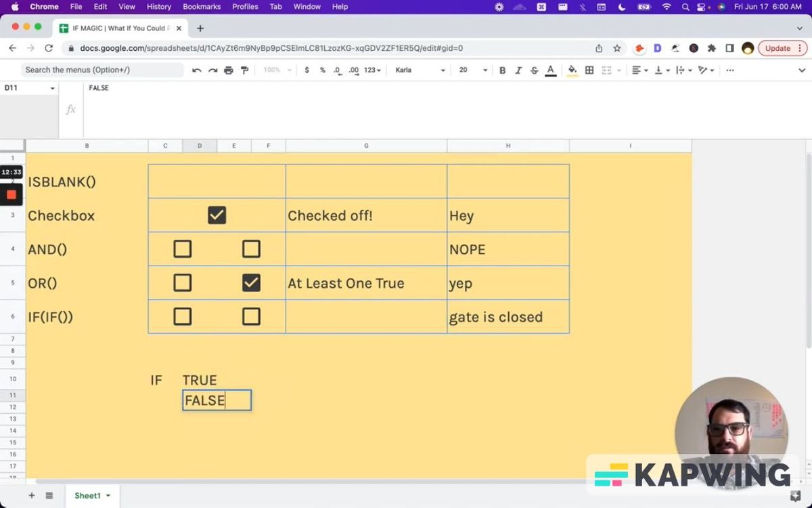Screen dimensions: 812x508
Task: Apply italic formatting
Action: point(518,70)
